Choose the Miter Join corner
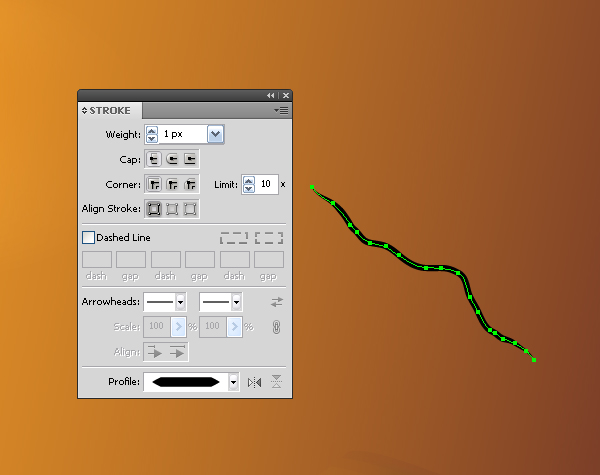 point(154,184)
